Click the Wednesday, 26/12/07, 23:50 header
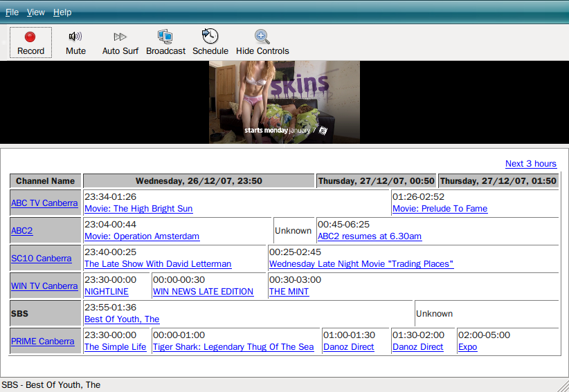 (x=199, y=180)
